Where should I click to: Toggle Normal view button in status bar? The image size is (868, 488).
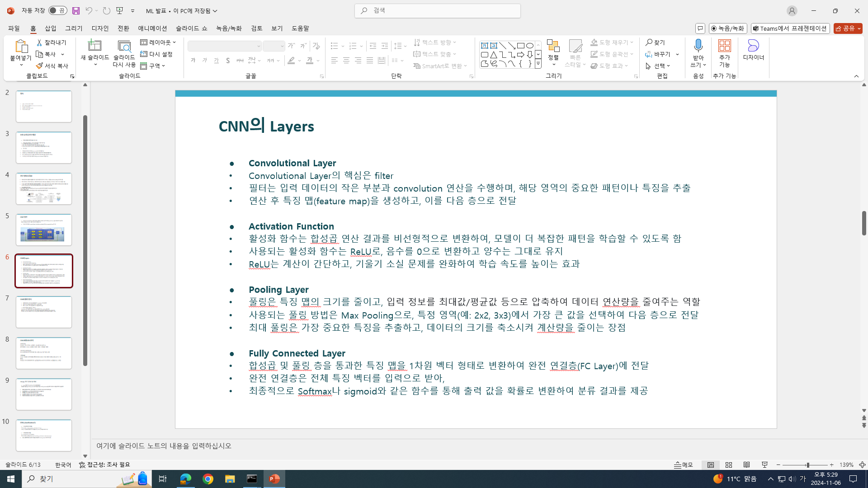pos(711,465)
